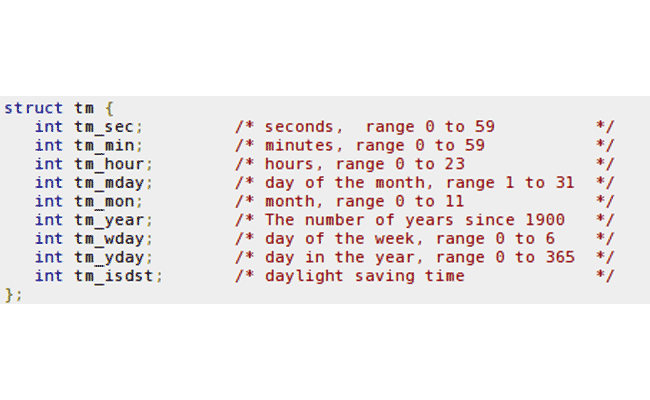Click the tm struct name
Image resolution: width=650 pixels, height=400 pixels.
(84, 108)
